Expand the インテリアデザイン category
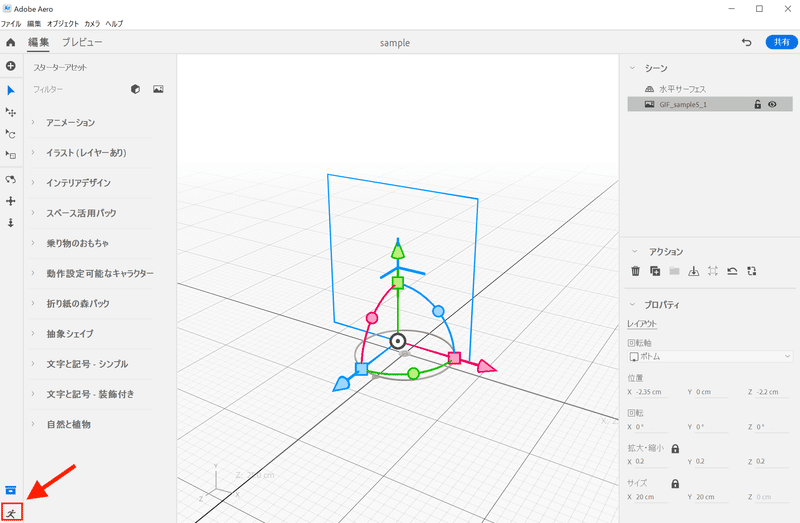This screenshot has width=800, height=523. tap(34, 183)
